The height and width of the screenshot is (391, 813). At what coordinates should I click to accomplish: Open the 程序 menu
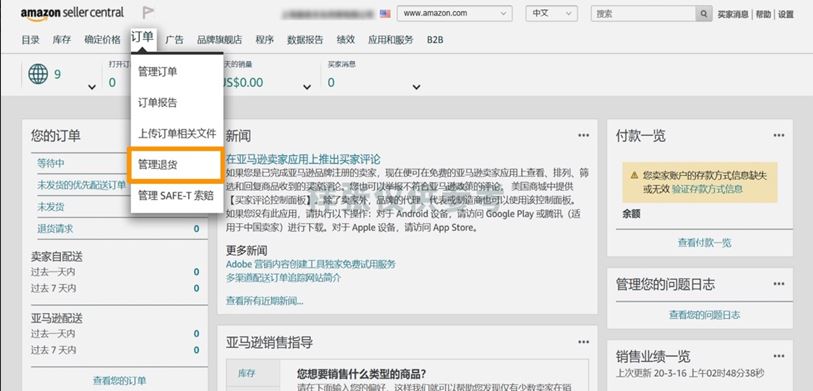pos(264,39)
